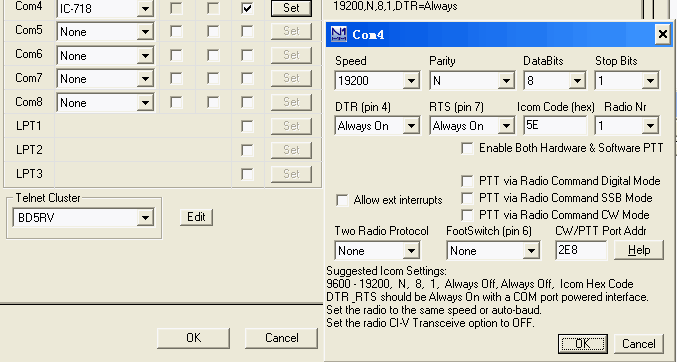677x362 pixels.
Task: Click the Set button for Com4
Action: (291, 8)
